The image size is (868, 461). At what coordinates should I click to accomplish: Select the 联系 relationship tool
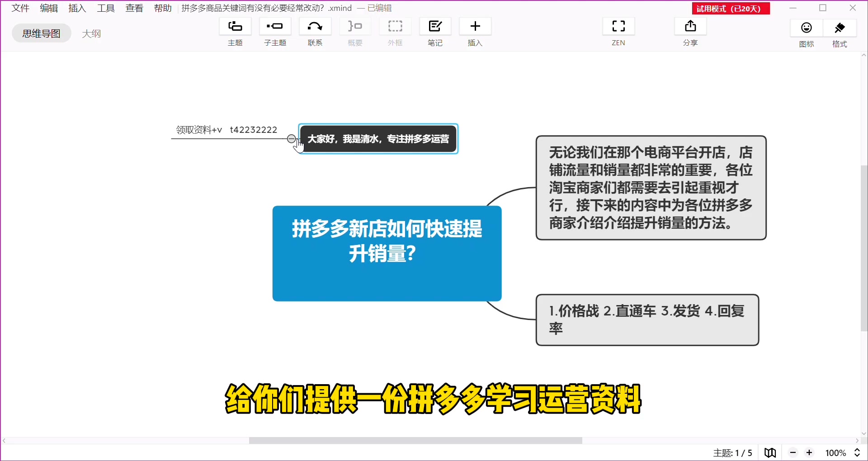click(x=315, y=26)
